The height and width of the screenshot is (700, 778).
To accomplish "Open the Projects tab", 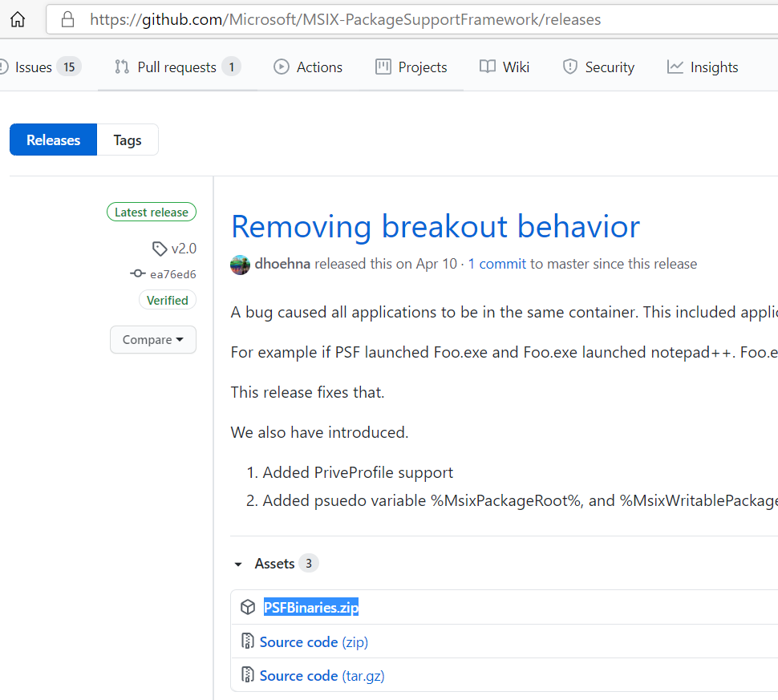I will pos(411,67).
